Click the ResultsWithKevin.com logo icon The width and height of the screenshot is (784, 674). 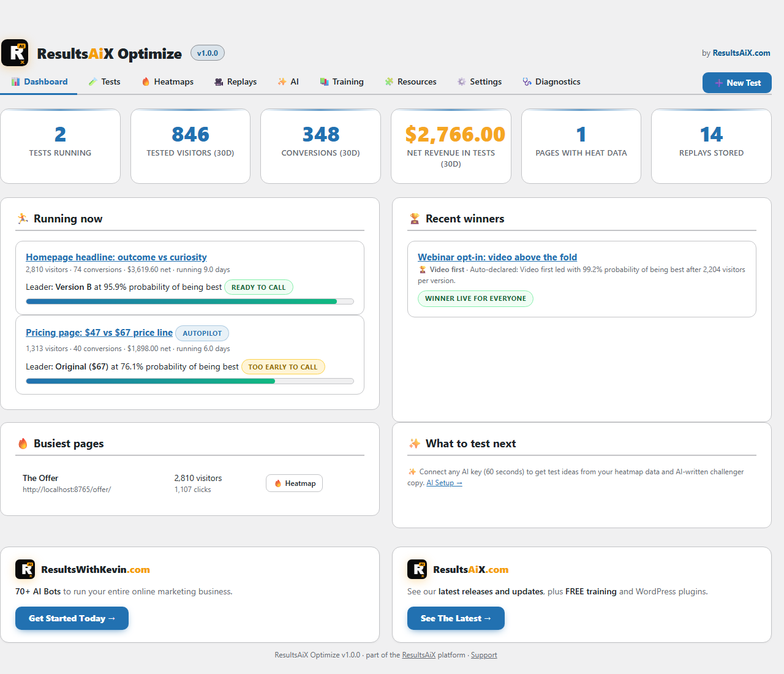25,569
